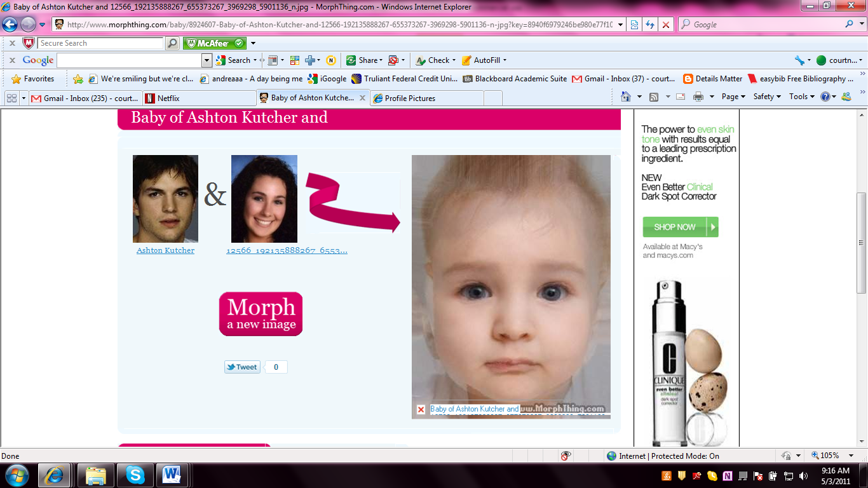
Task: Click the Compatibility View icon in address bar
Action: click(634, 25)
